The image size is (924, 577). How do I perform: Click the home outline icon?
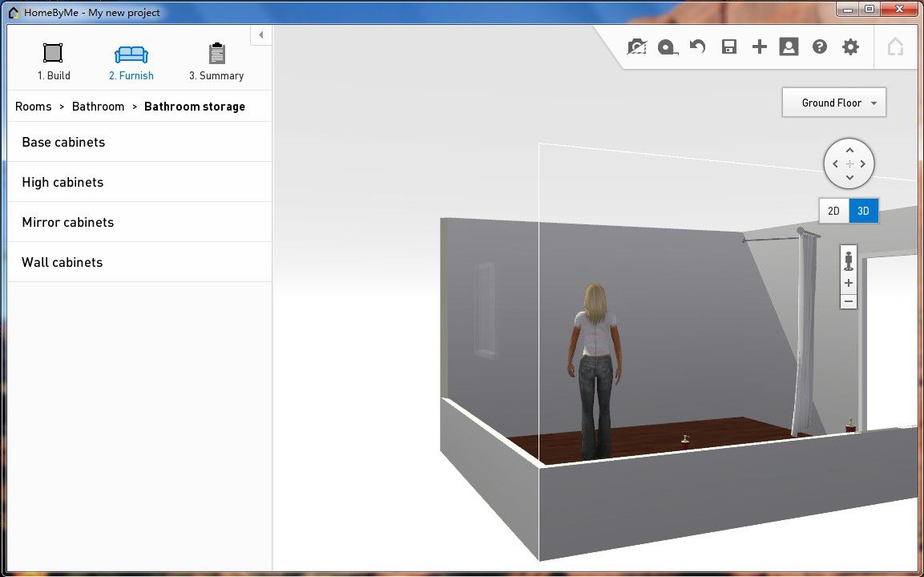tap(895, 47)
